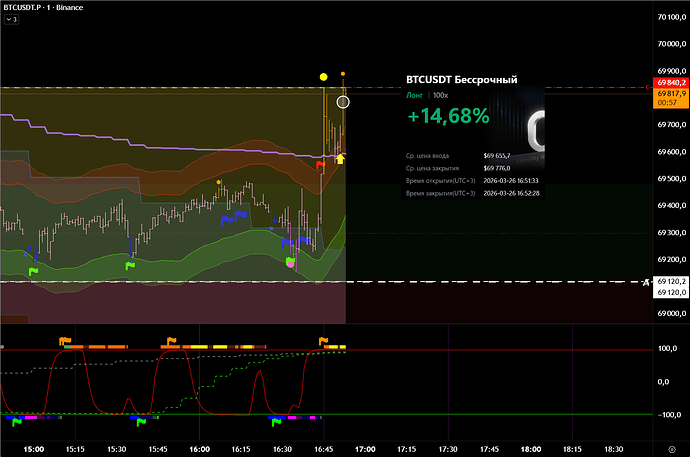This screenshot has height=457, width=690.
Task: Click the small orange dot above the last candle
Action: click(344, 74)
